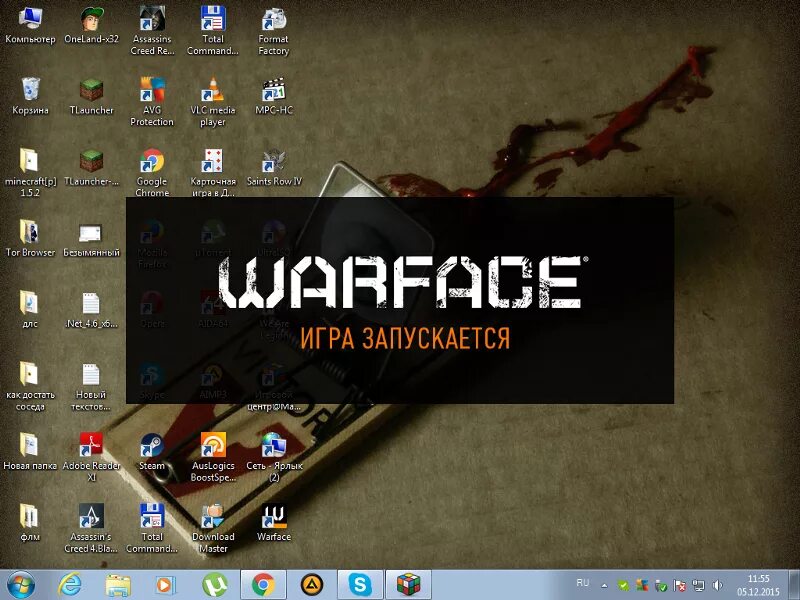Open the AVG tray icon
This screenshot has width=800, height=600.
click(x=642, y=586)
